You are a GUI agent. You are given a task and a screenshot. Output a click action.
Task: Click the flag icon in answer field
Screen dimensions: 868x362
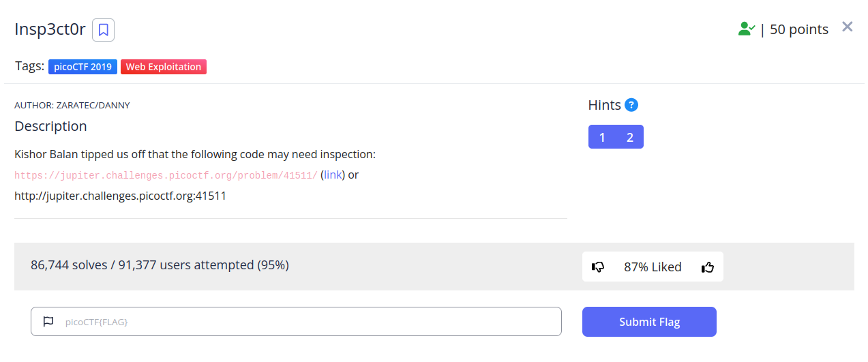[x=48, y=322]
